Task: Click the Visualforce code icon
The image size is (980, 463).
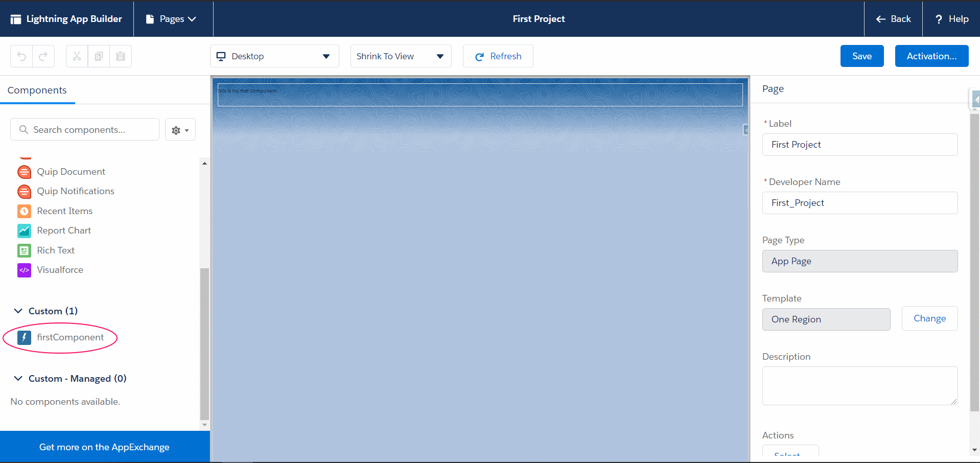Action: point(24,270)
